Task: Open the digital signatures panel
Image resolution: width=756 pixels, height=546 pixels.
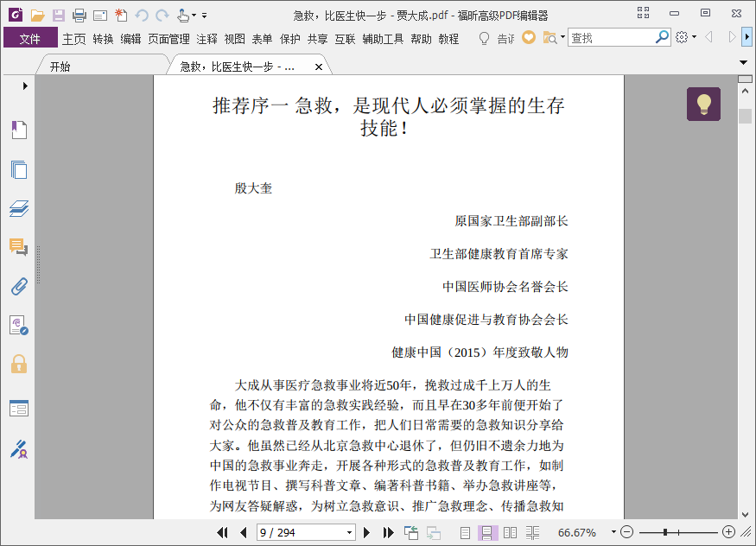Action: [19, 326]
